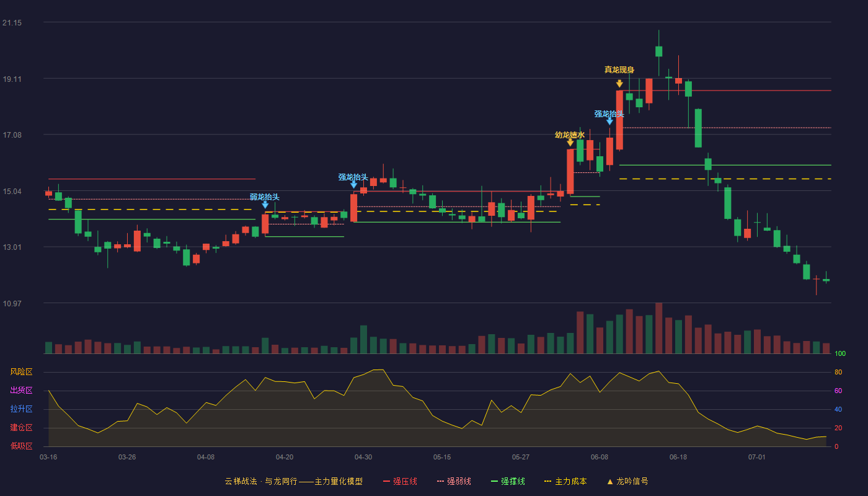Click the 10.97 price axis label
868x496 pixels.
12,303
